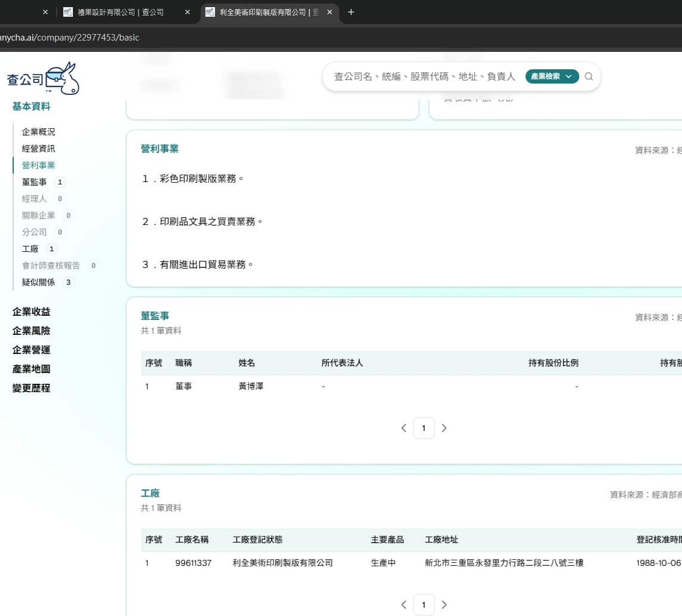The width and height of the screenshot is (682, 616).
Task: Go to 企業概況 in sidebar
Action: coord(39,132)
